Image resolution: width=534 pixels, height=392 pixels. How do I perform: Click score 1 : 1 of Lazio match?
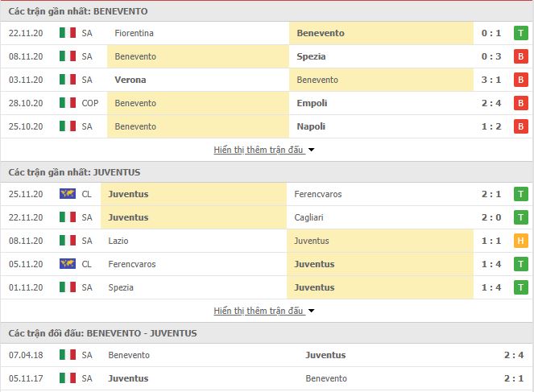pos(491,241)
